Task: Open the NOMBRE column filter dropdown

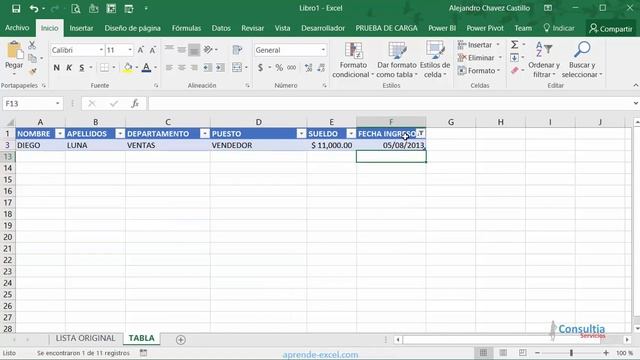Action: 60,134
